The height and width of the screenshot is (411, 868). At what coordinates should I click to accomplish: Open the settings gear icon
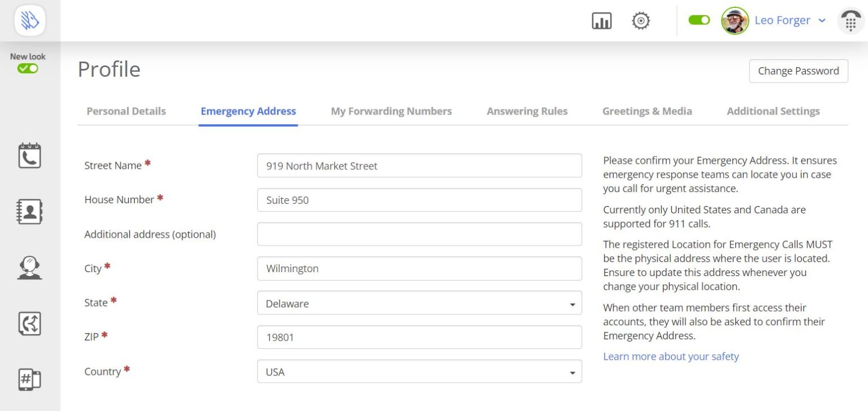point(640,21)
